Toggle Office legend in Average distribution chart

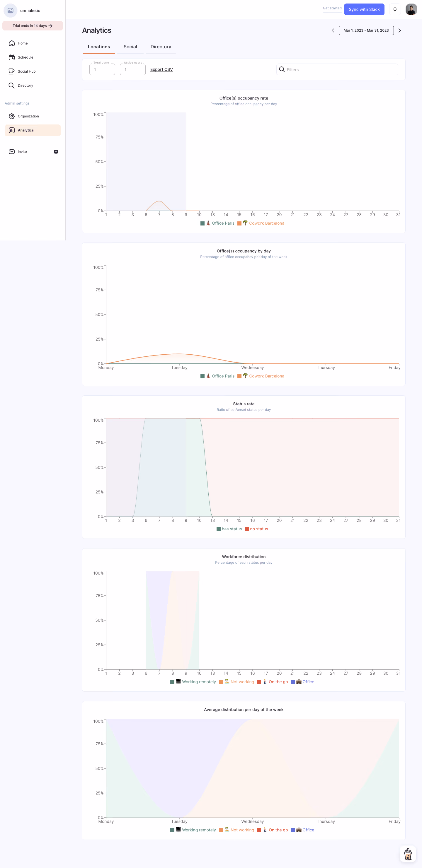[x=303, y=830]
